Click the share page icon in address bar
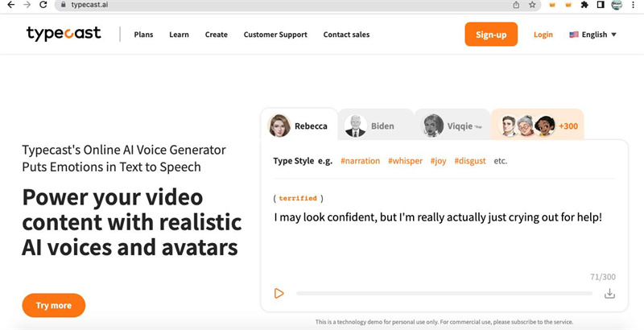644x330 pixels. coord(516,5)
